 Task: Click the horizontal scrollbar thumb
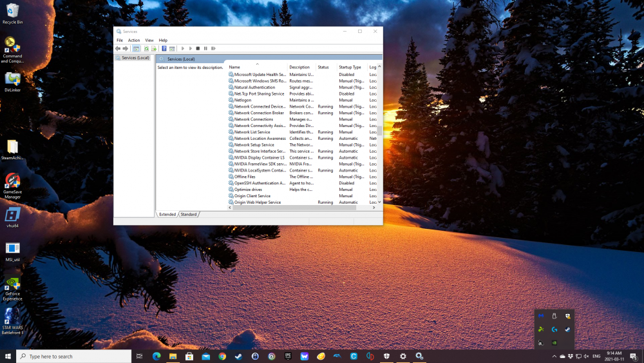tap(294, 208)
